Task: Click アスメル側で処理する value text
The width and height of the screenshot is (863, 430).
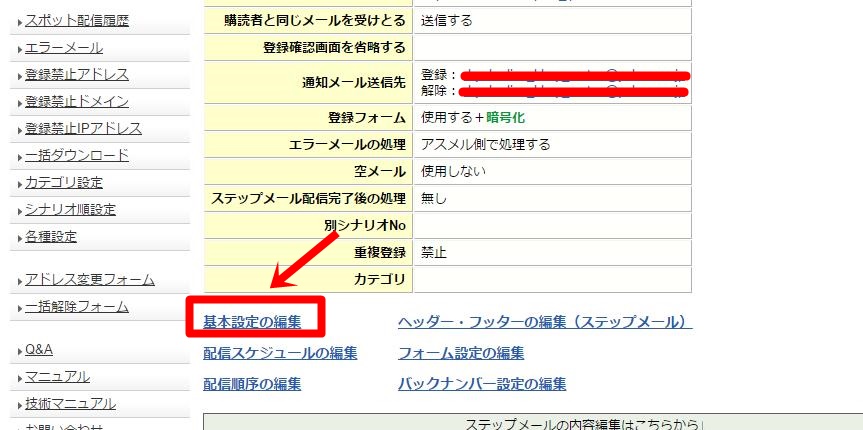Action: coord(485,145)
